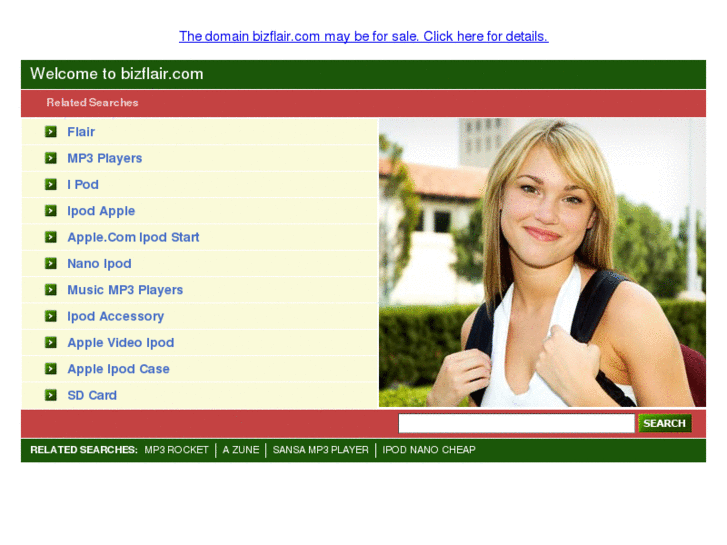Open the Ipod Accessory link
Image resolution: width=727 pixels, height=545 pixels.
coord(115,316)
